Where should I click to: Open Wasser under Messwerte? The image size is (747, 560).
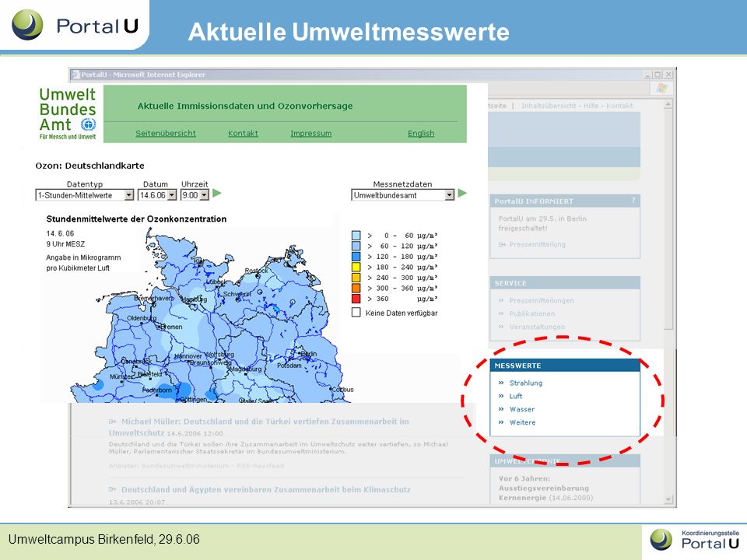click(x=521, y=410)
